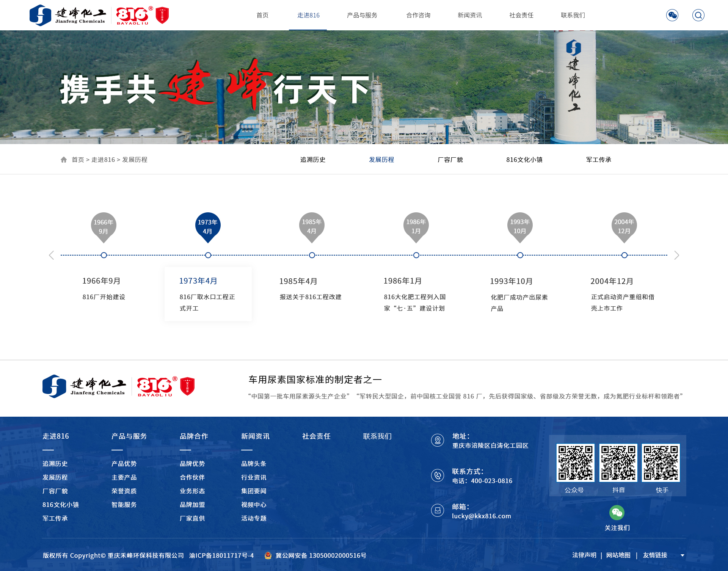
Task: Click the 快手 QR code
Action: tap(661, 463)
